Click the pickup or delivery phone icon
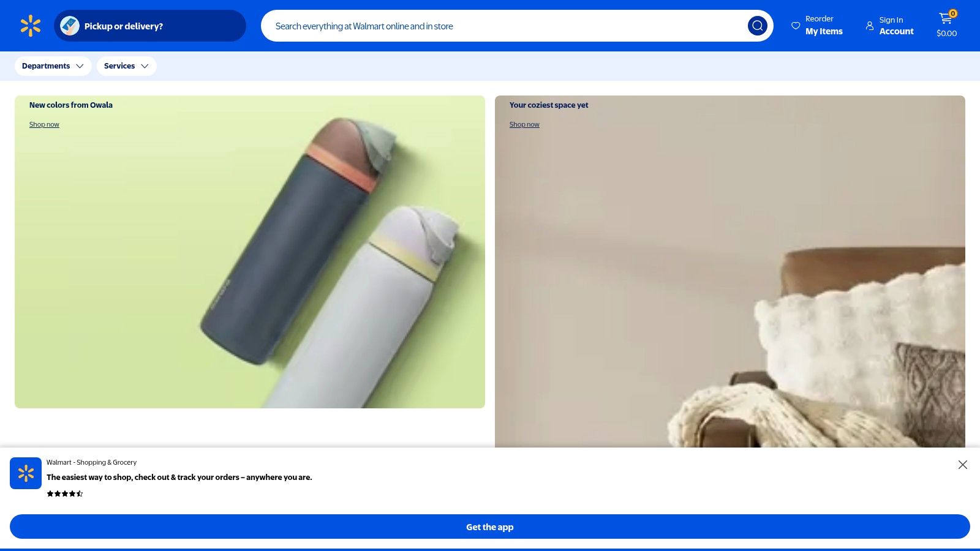Viewport: 980px width, 551px height. 70,26
